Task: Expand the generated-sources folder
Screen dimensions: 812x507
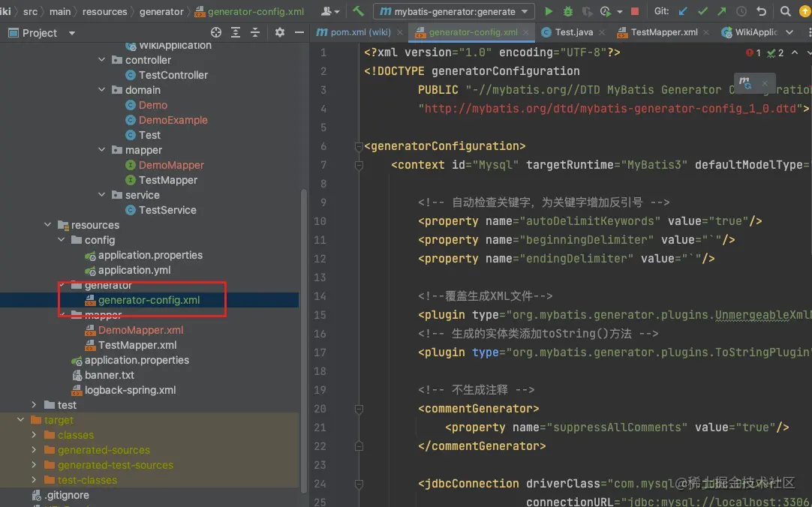Action: coord(35,450)
